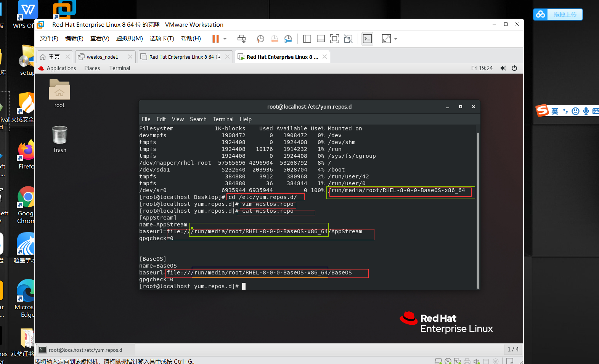
Task: Click the hard disk device status icon
Action: pyautogui.click(x=438, y=361)
